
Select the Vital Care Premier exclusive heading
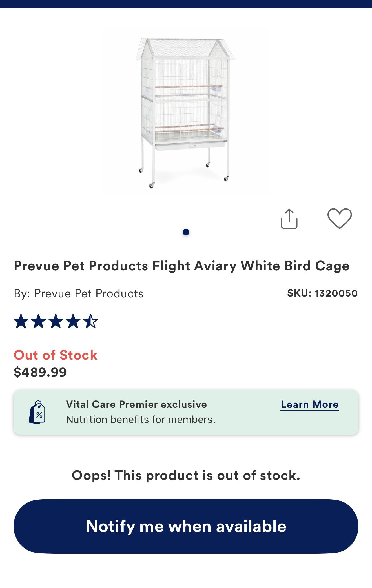tap(136, 404)
